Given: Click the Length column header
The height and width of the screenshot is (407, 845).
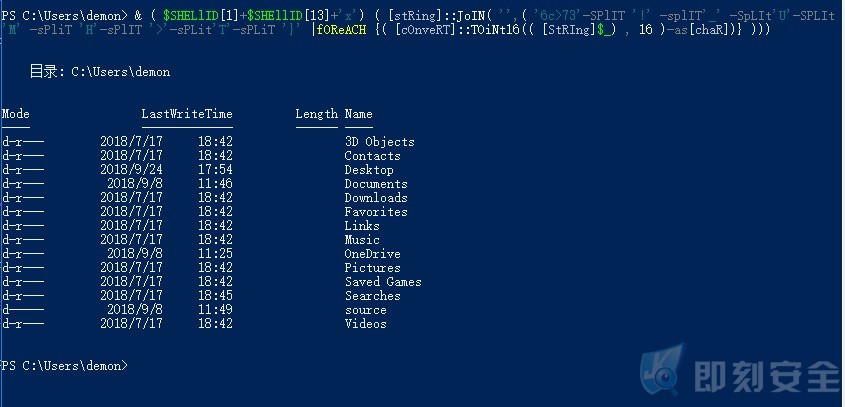Looking at the screenshot, I should (x=316, y=114).
